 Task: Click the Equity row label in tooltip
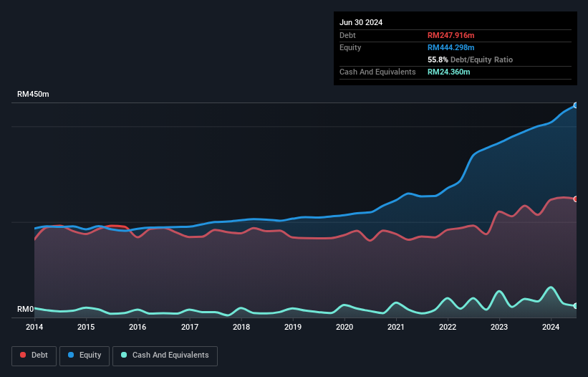pos(350,47)
